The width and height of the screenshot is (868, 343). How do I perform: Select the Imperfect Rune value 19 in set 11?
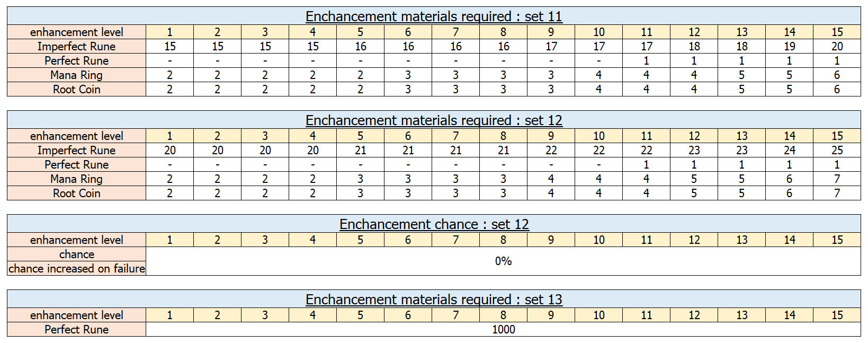point(789,47)
